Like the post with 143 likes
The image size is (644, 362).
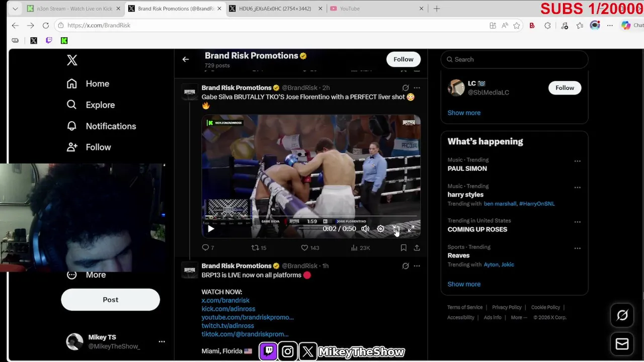point(310,248)
